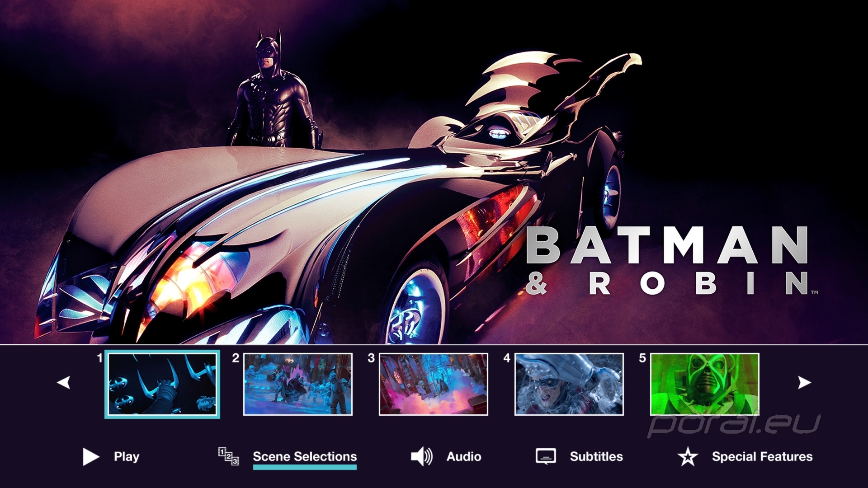The width and height of the screenshot is (868, 488).
Task: Click the Play triangle icon
Action: pyautogui.click(x=91, y=457)
